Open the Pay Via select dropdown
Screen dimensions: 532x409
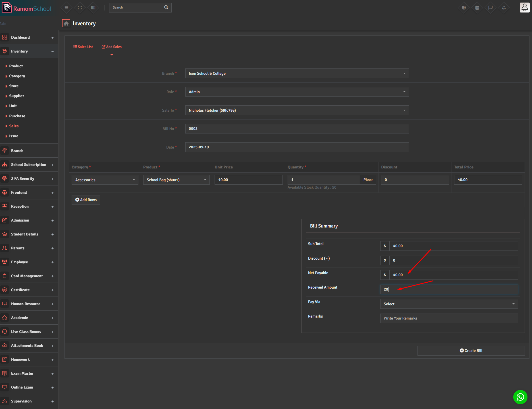click(x=449, y=304)
